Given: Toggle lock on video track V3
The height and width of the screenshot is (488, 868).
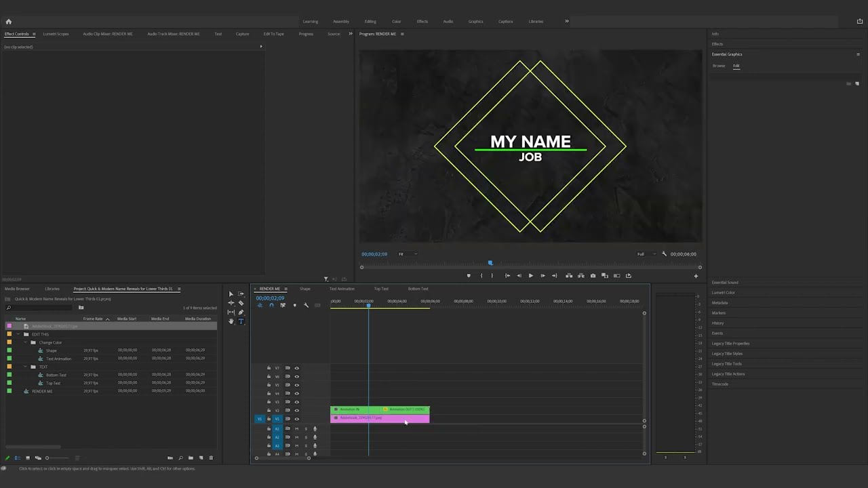Looking at the screenshot, I should pos(269,402).
